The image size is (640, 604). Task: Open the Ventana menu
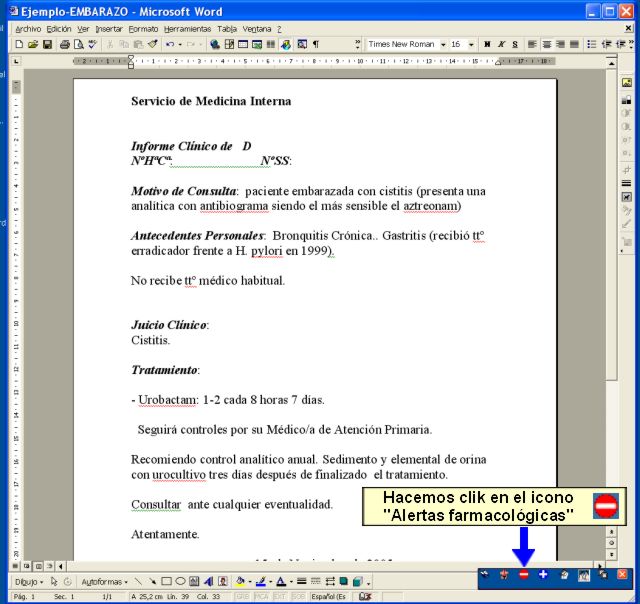coord(257,29)
